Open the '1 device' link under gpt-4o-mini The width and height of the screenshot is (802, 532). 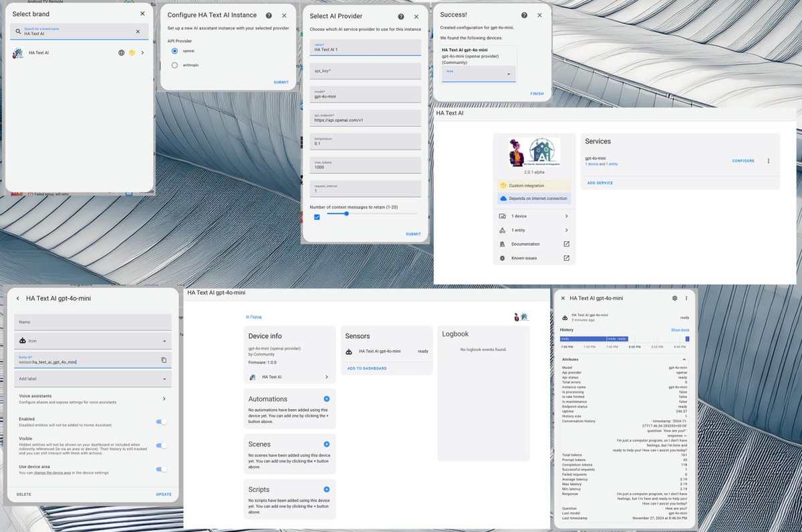coord(591,164)
